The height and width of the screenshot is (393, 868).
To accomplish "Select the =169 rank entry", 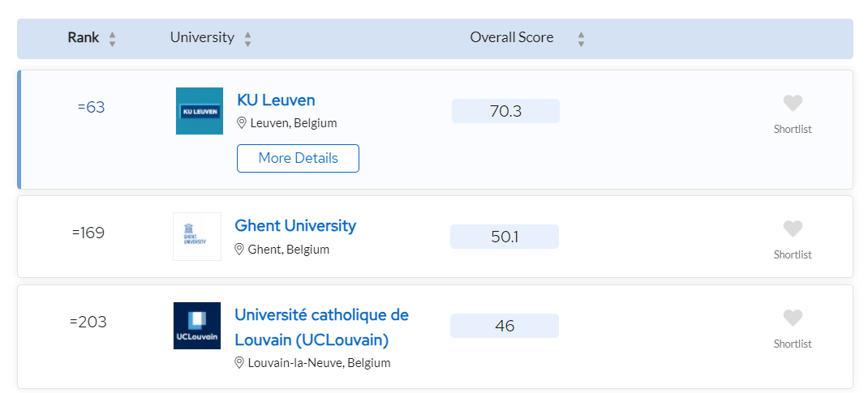I will click(88, 233).
